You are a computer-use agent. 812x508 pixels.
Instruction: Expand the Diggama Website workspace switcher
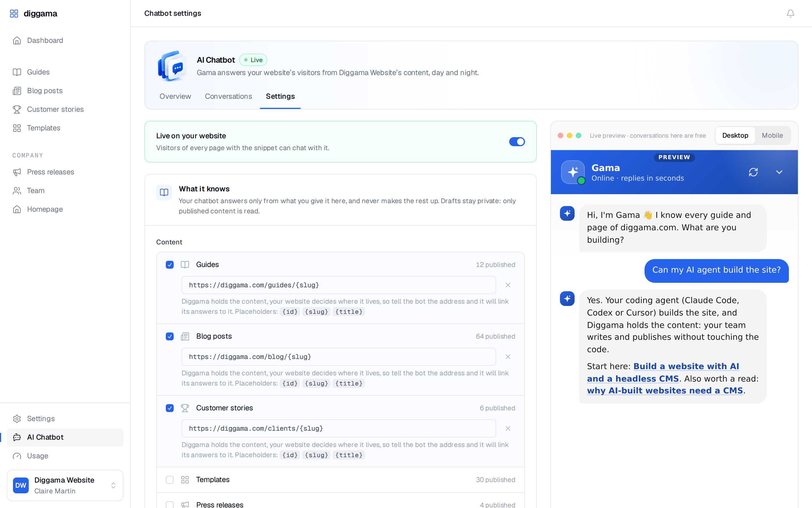pyautogui.click(x=65, y=485)
